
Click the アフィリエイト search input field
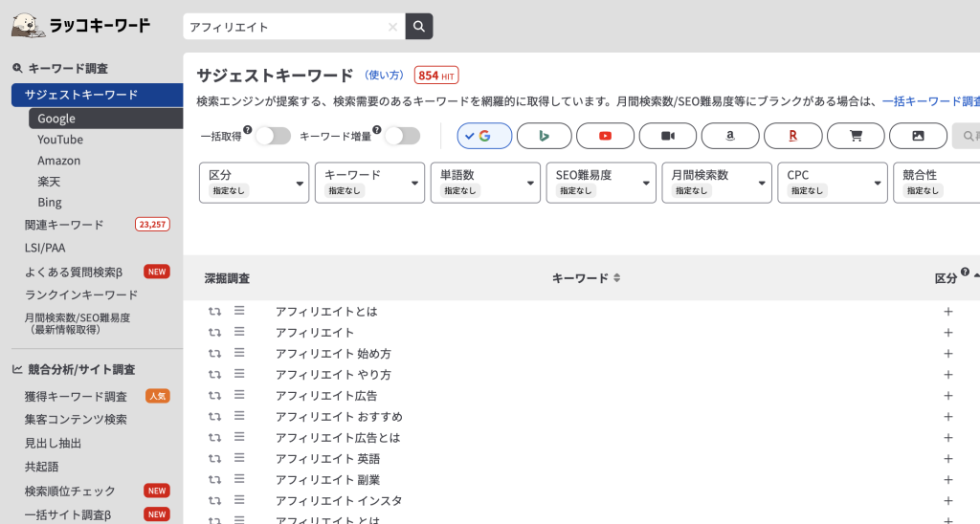[x=284, y=28]
